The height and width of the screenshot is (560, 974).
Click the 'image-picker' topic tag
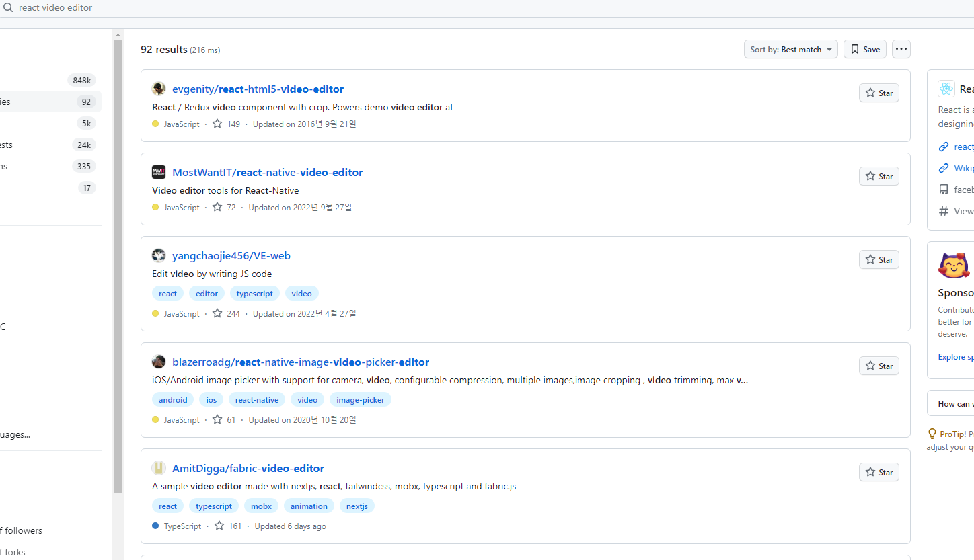click(361, 400)
